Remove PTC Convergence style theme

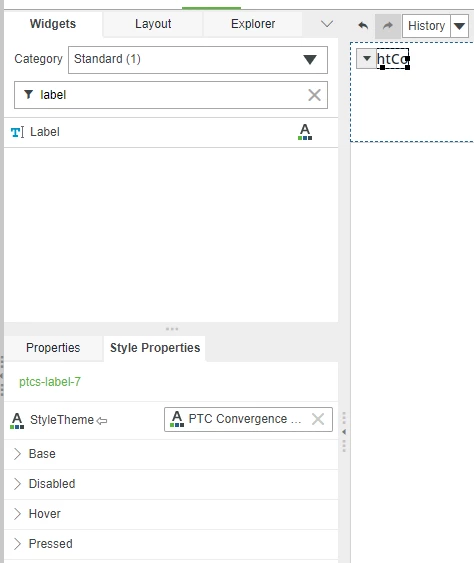click(318, 419)
